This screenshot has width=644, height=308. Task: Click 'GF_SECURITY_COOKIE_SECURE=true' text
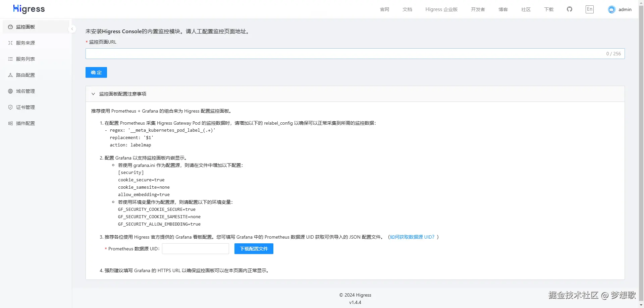pos(157,209)
